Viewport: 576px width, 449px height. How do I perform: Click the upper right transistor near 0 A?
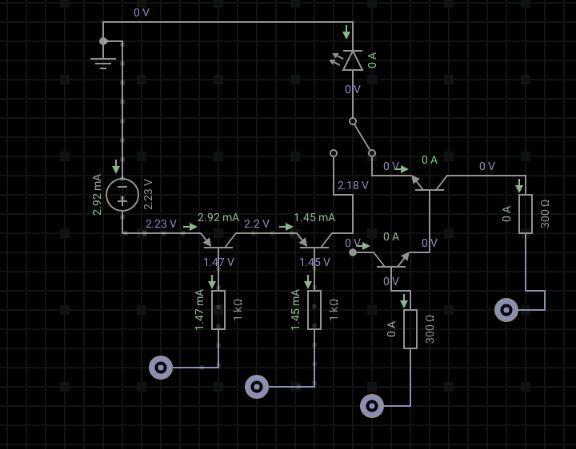429,184
